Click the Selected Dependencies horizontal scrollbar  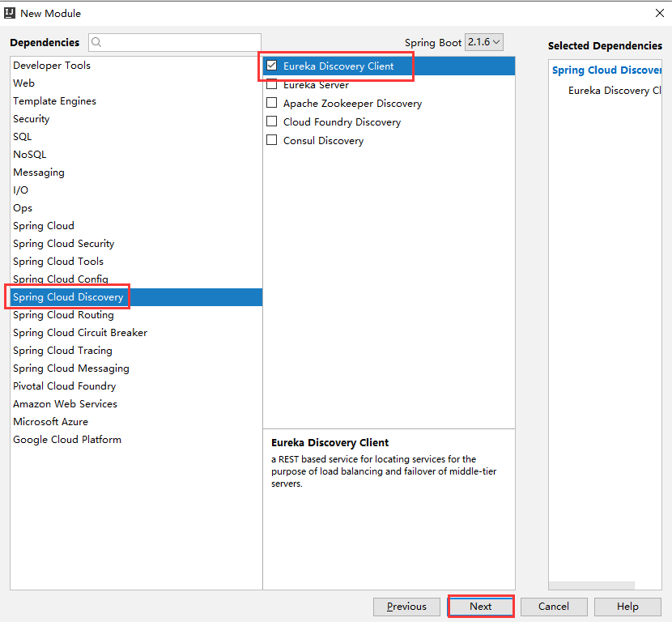point(591,585)
